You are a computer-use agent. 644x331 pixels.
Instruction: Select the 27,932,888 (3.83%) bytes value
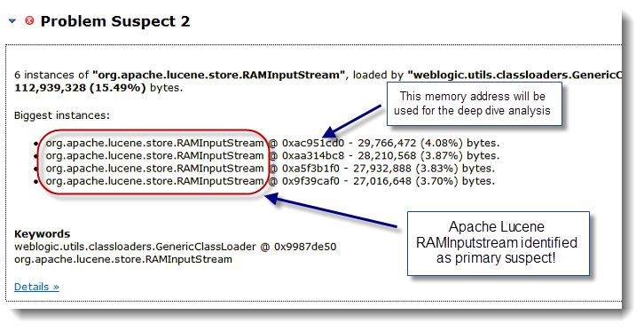tap(424, 169)
